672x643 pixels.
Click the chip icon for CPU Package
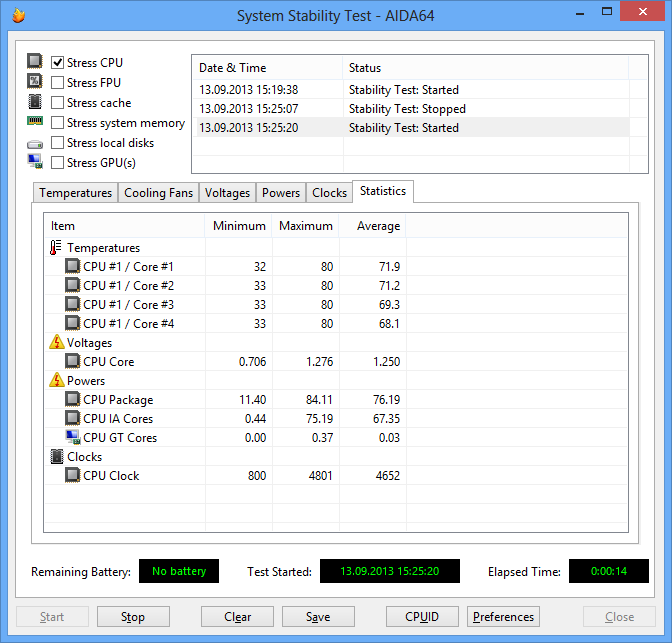click(72, 399)
